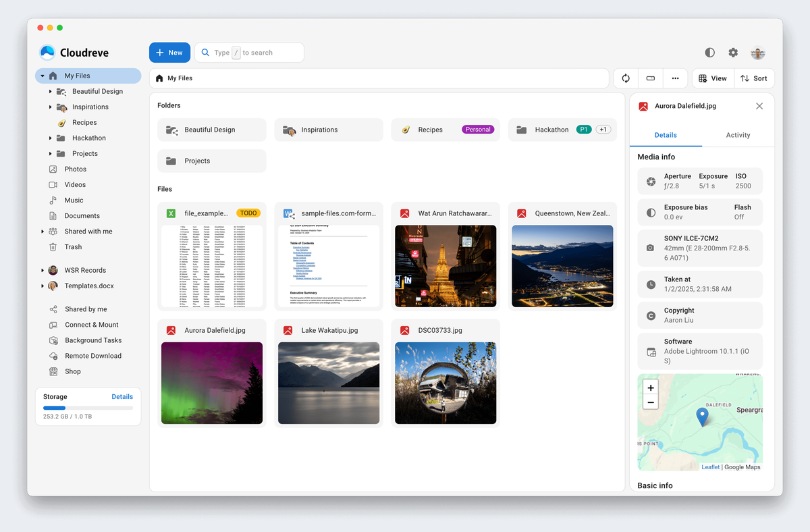Zoom out on the map

pos(651,402)
